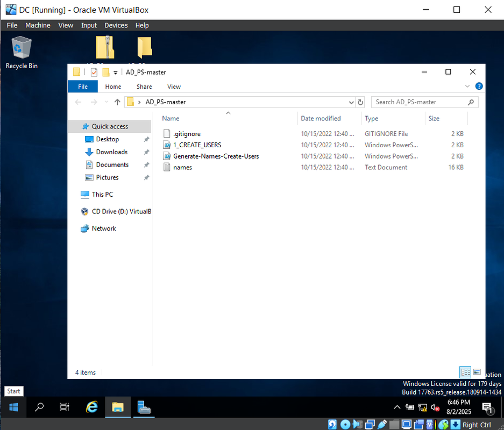This screenshot has height=430, width=504.
Task: Switch to the Details view layout button
Action: 465,372
